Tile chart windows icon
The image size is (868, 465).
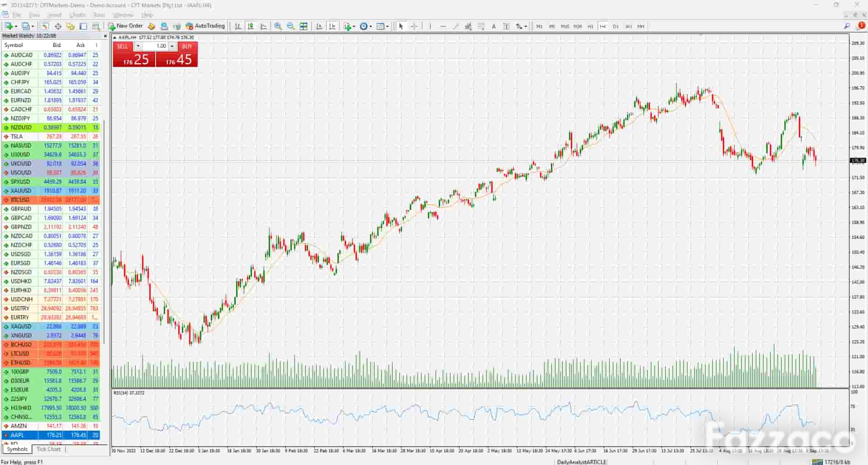304,26
